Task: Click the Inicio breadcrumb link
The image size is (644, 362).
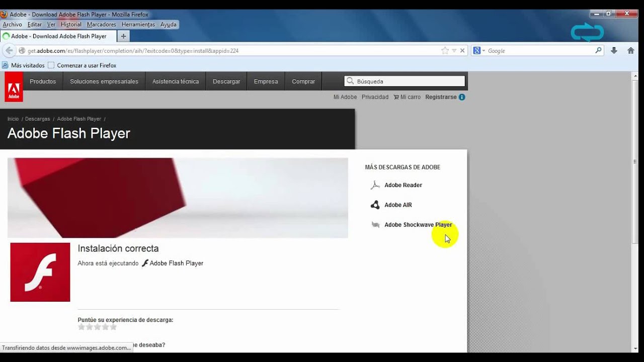Action: coord(13,119)
